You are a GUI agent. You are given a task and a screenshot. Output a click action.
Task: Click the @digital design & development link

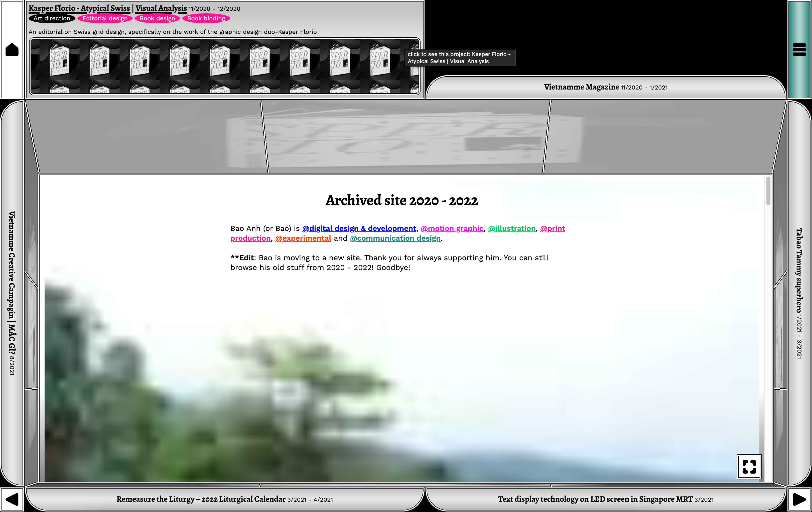pyautogui.click(x=359, y=228)
